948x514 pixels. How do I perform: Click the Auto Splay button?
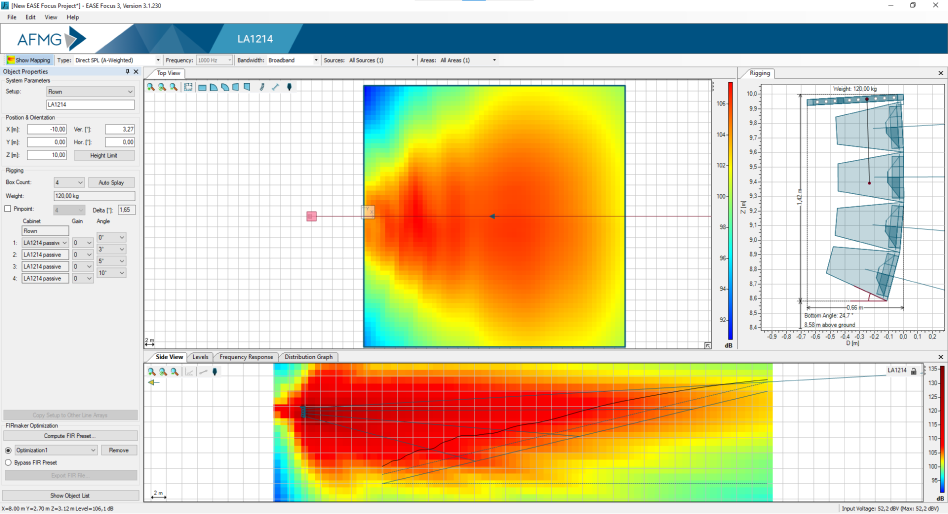click(111, 182)
